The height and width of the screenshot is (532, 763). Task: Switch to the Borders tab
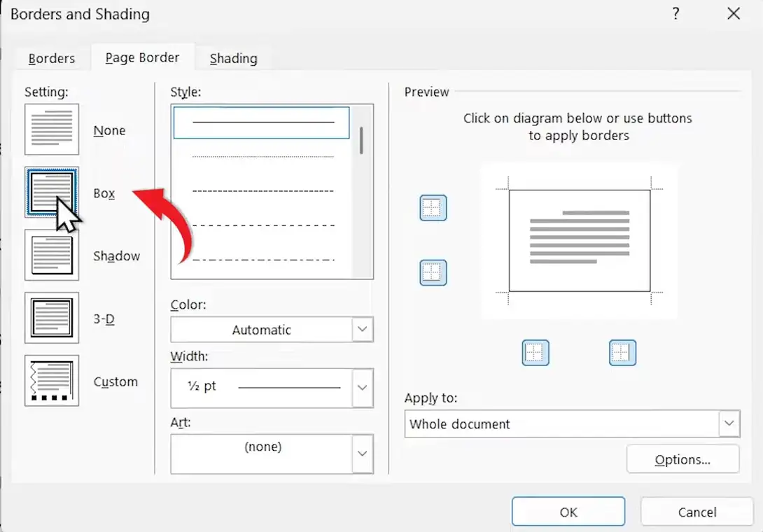(51, 58)
